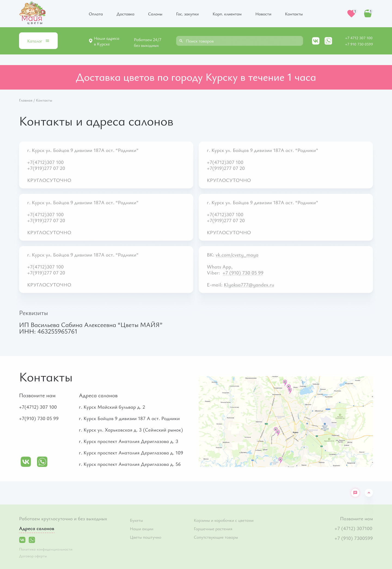Screen dimensions: 392x569
Task: Click the footer Адреса салонов link
Action: [x=37, y=529]
